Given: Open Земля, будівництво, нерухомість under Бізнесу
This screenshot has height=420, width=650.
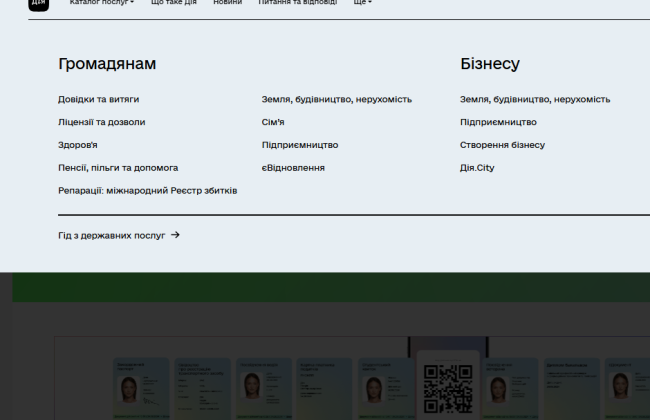Looking at the screenshot, I should point(535,100).
